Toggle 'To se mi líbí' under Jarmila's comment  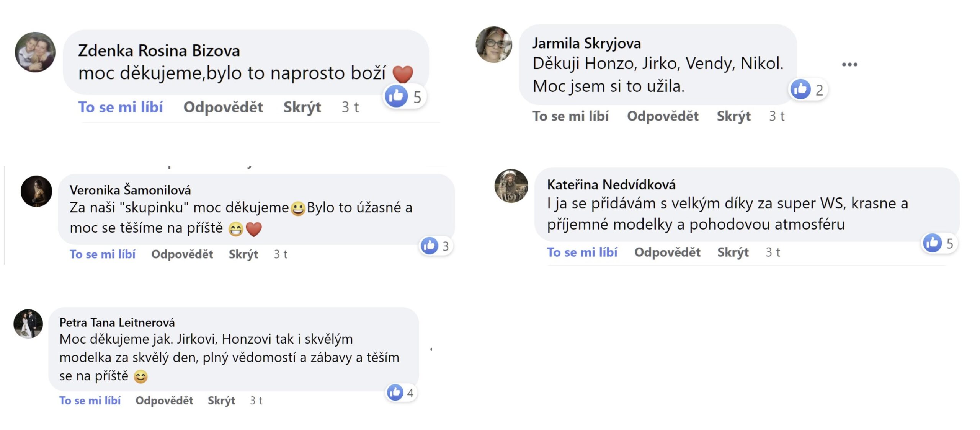pyautogui.click(x=570, y=116)
